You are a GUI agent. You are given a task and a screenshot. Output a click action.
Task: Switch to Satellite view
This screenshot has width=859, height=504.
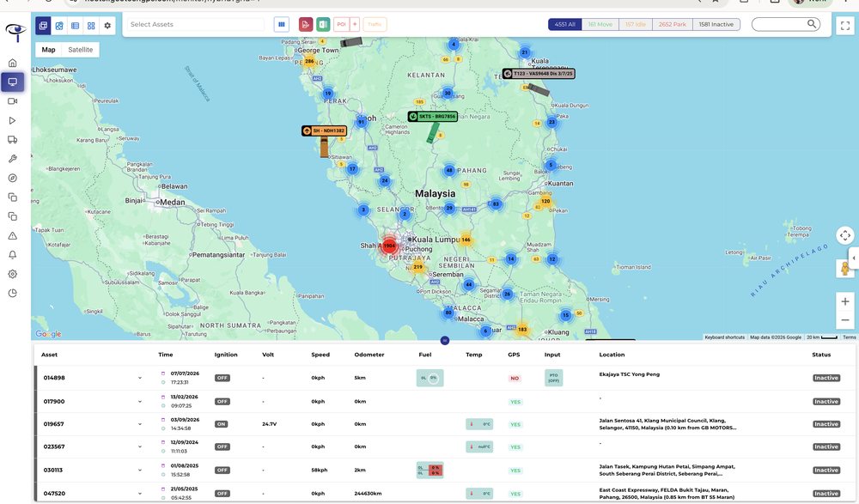coord(80,49)
